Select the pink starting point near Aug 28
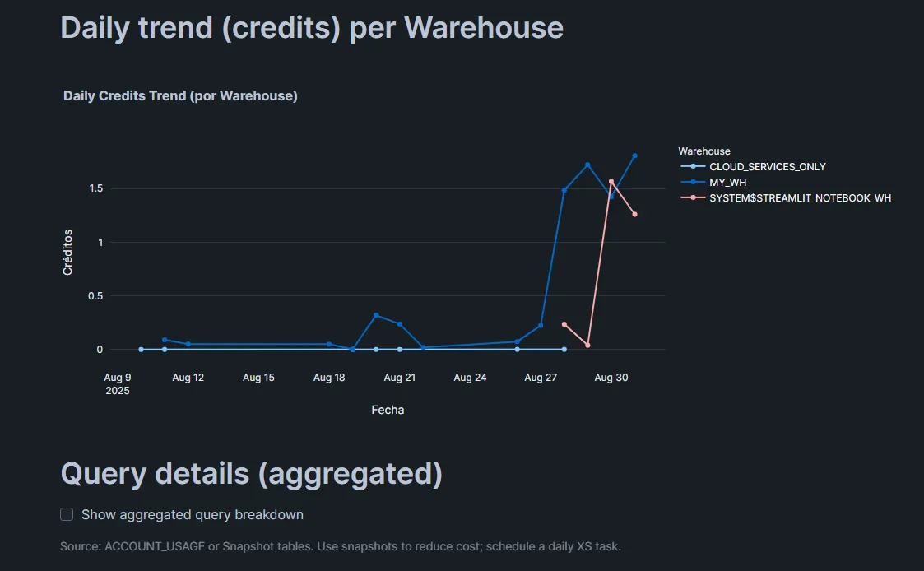 (565, 324)
